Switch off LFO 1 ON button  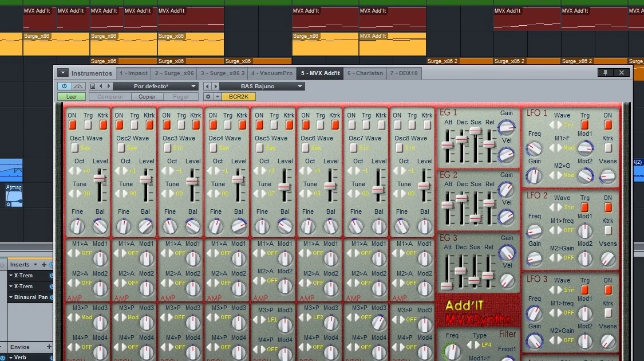pos(608,124)
